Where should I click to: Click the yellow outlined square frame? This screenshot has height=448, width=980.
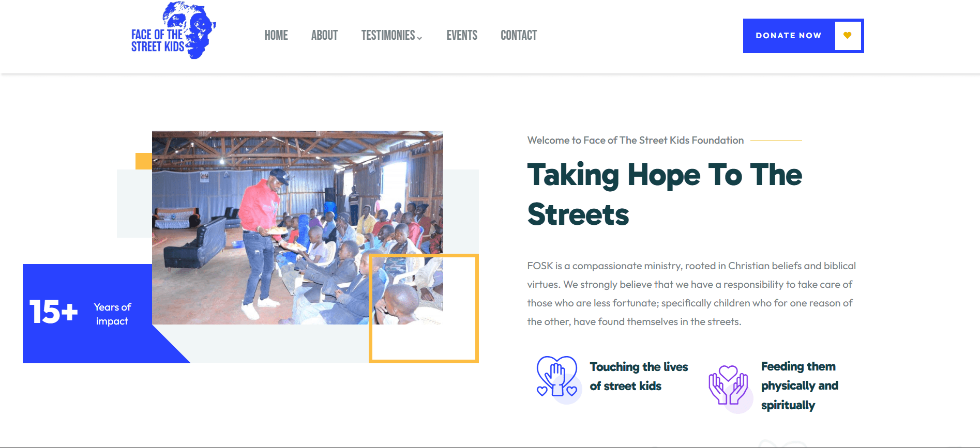click(x=424, y=360)
